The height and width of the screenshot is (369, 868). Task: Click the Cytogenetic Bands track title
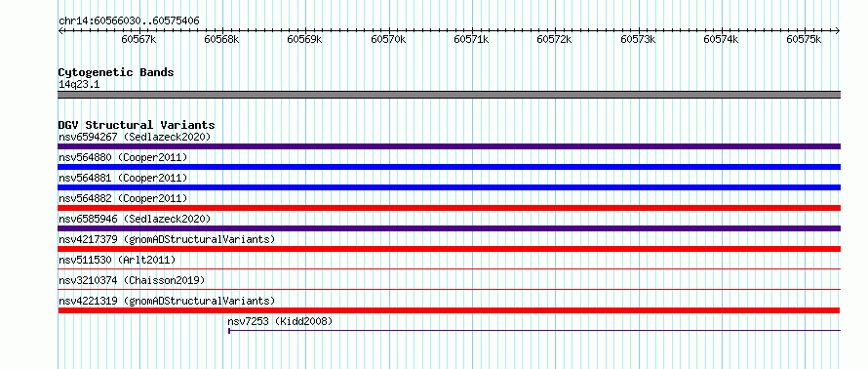[116, 72]
